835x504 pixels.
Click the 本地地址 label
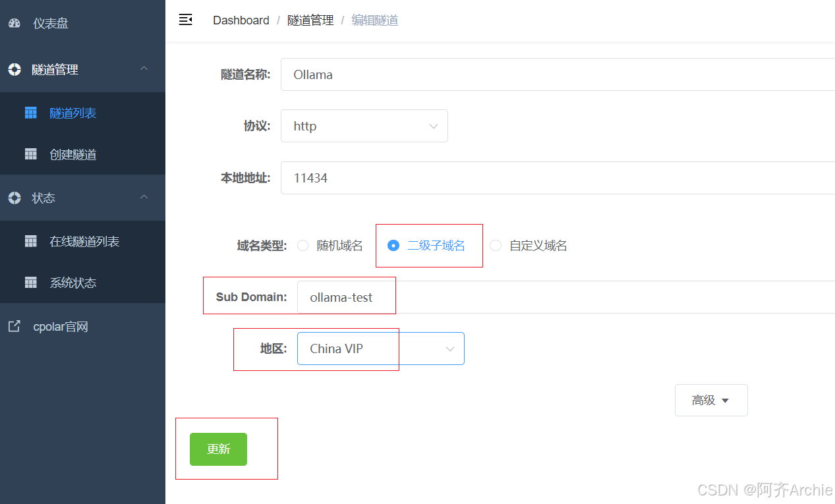coord(245,178)
